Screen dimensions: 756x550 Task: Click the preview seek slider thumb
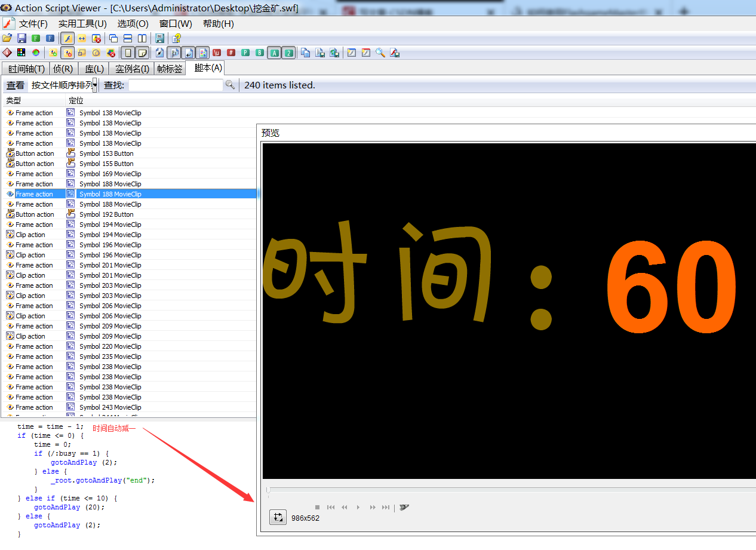click(x=268, y=490)
